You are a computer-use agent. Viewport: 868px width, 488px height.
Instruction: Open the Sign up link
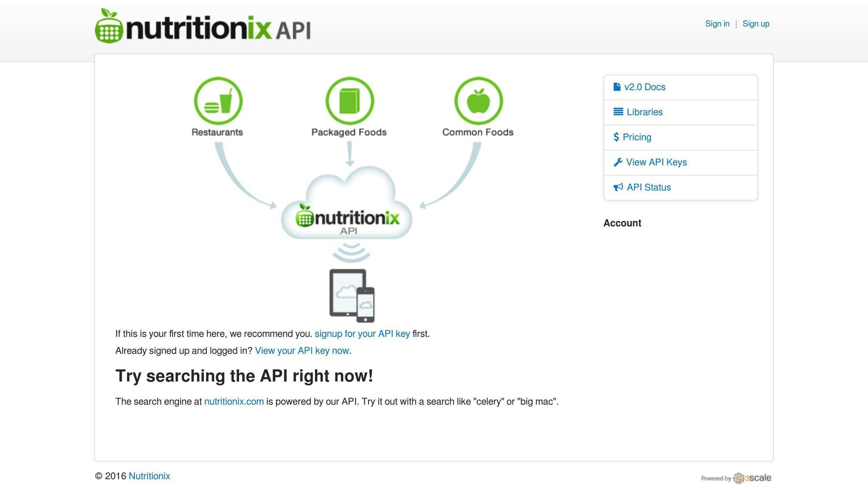click(x=756, y=24)
